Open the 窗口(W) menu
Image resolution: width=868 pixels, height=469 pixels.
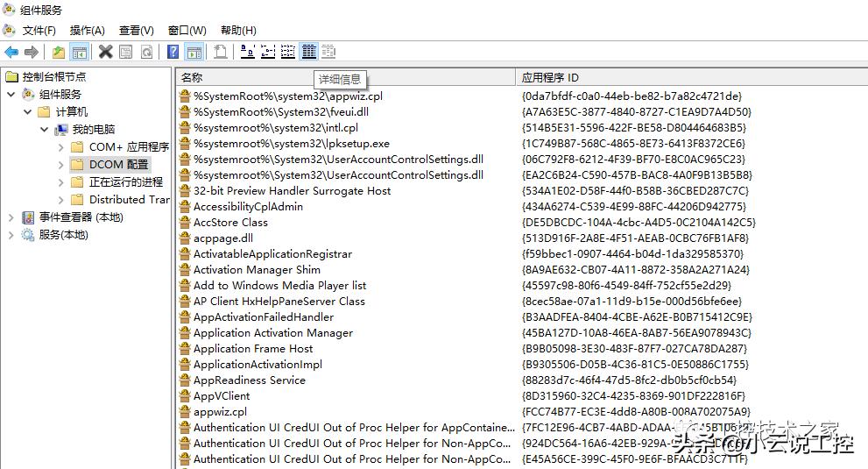[x=187, y=31]
